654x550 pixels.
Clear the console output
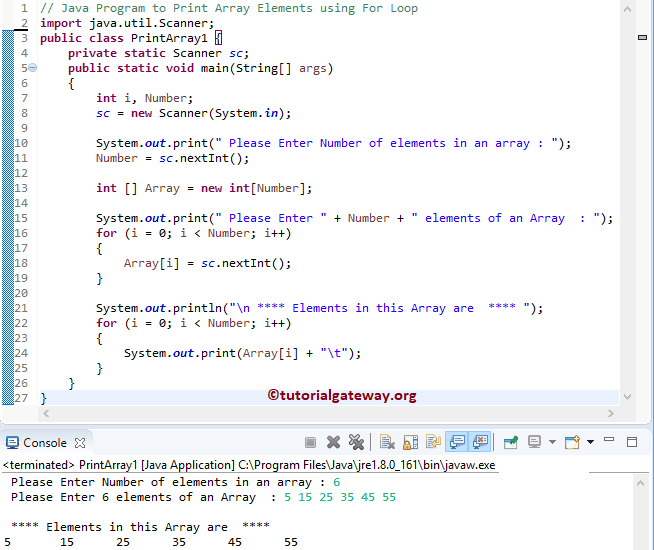point(385,442)
